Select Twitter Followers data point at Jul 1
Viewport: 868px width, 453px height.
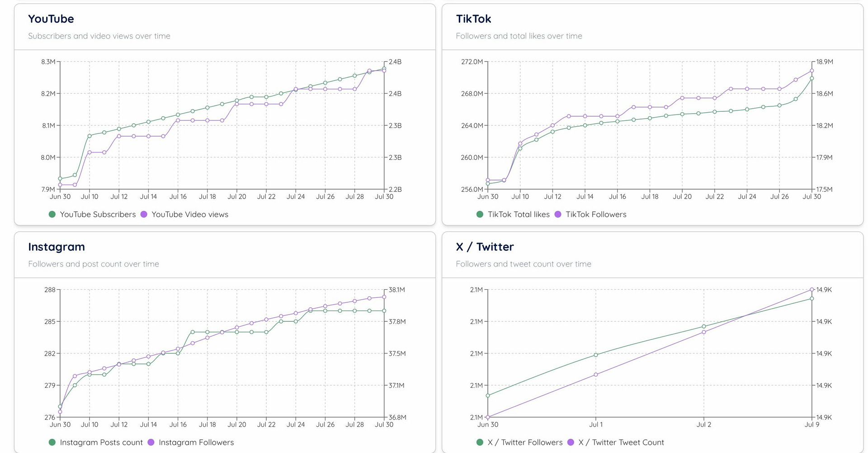[x=596, y=355]
